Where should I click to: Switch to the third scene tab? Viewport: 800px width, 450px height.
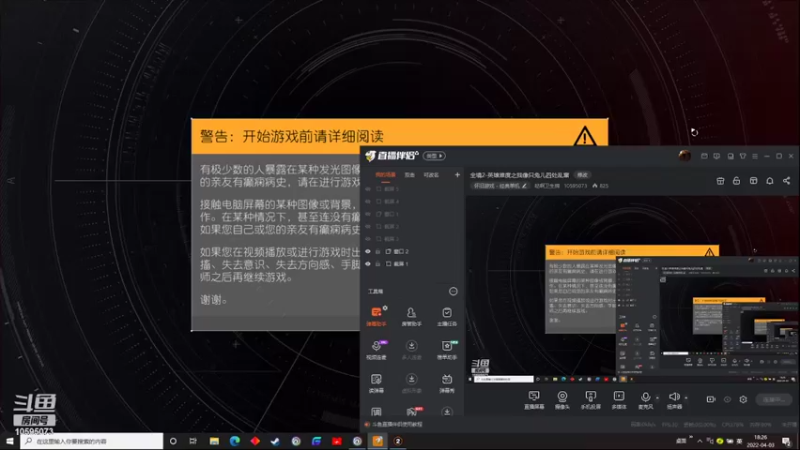pos(431,175)
